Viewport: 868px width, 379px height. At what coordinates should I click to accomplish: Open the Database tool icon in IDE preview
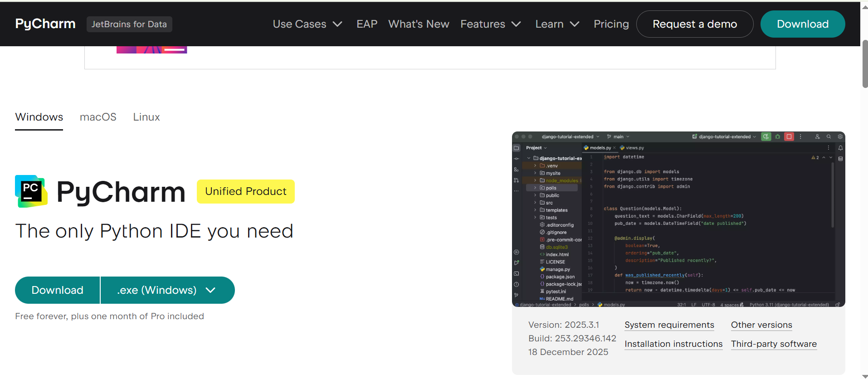(840, 159)
